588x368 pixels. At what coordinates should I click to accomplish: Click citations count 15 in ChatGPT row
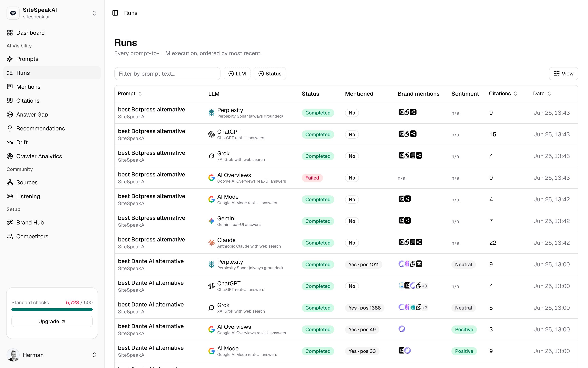tap(492, 134)
